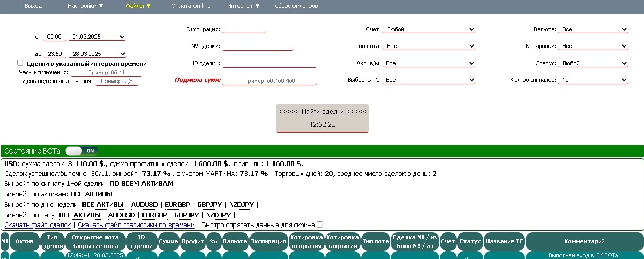Click the Тип лота column header
Image resolution: width=644 pixels, height=259 pixels.
(x=375, y=241)
